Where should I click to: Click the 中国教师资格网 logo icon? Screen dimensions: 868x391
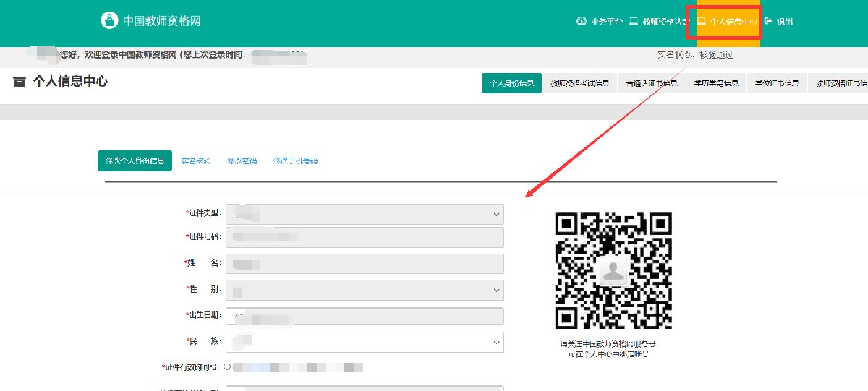point(109,20)
